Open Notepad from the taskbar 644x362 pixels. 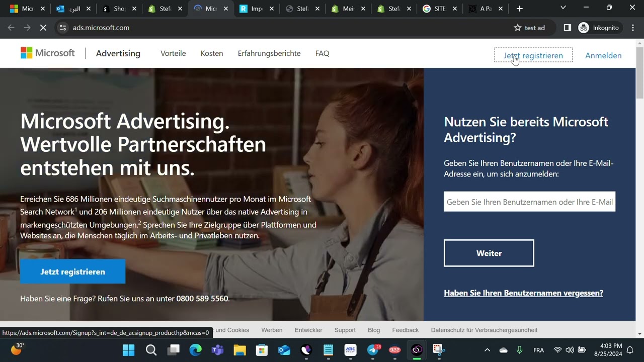pos(328,350)
